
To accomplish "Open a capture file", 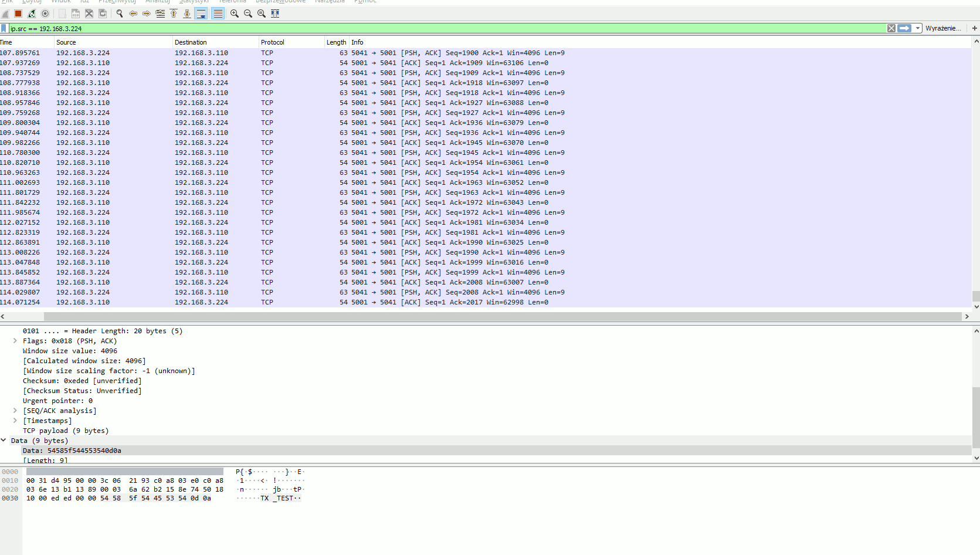I will click(62, 13).
